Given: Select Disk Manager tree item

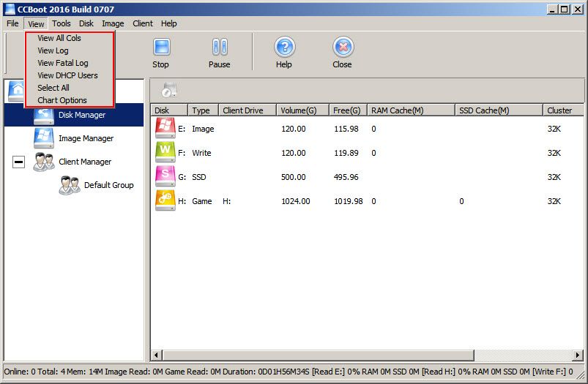Looking at the screenshot, I should pos(82,115).
